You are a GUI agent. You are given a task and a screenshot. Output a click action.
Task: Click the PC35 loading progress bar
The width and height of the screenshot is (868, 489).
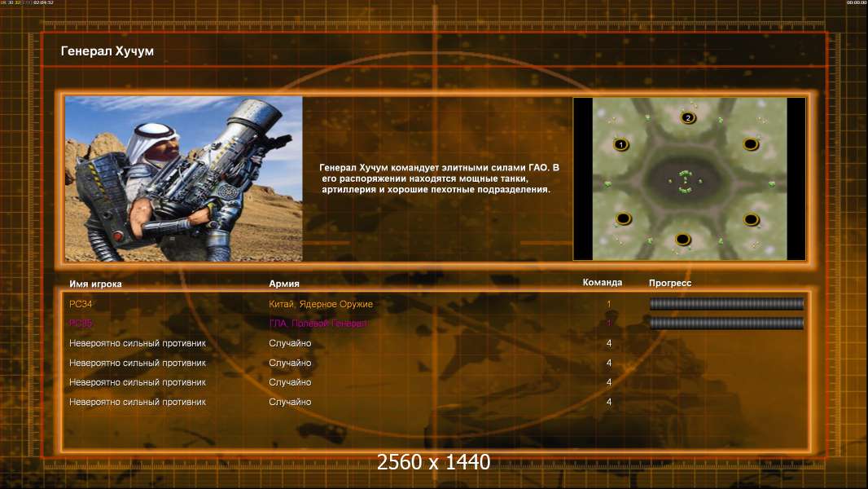coord(726,324)
